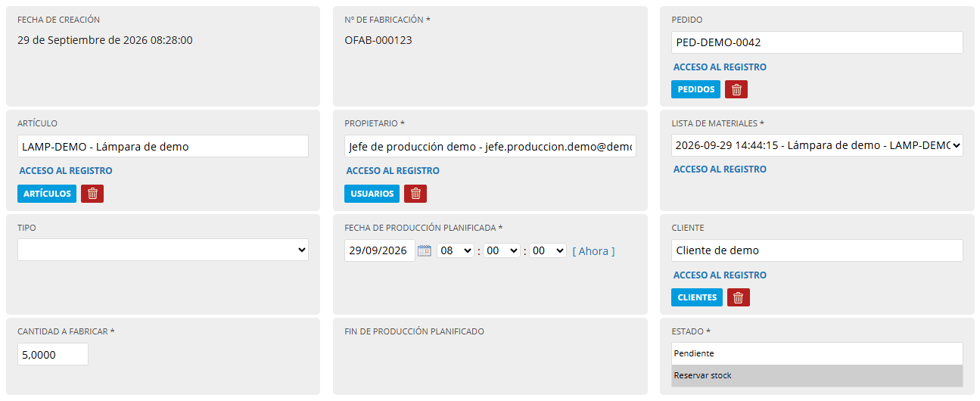980x401 pixels.
Task: Follow Acceso al registro under Pedido
Action: [720, 67]
